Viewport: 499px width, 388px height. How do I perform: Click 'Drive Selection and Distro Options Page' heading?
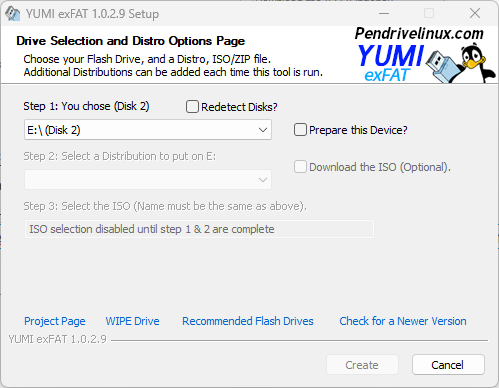click(131, 41)
